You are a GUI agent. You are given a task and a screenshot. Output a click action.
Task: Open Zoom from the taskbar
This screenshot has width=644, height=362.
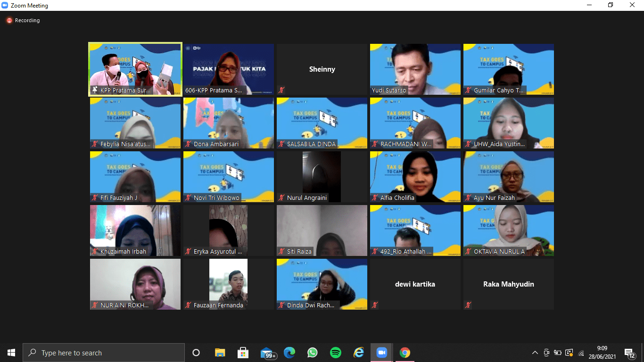coord(381,353)
